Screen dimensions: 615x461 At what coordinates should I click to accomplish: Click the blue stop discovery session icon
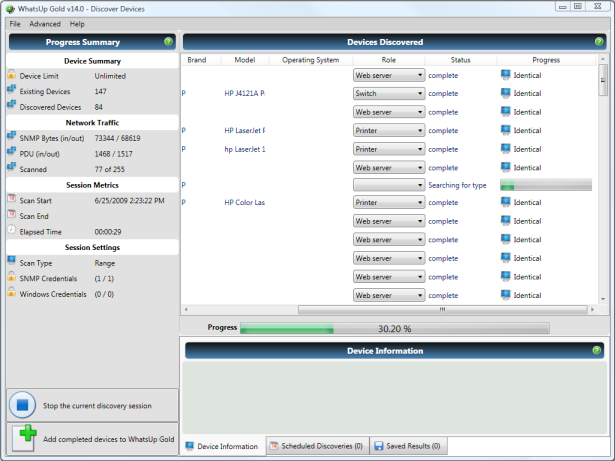pos(23,405)
